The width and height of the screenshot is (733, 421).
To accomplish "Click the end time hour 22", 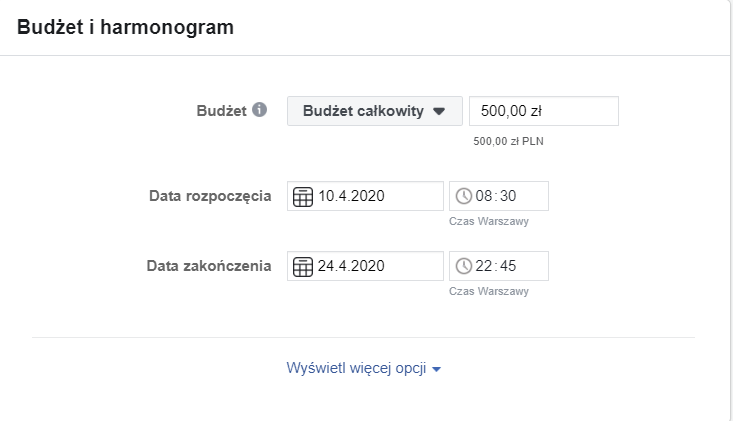I will (x=485, y=266).
